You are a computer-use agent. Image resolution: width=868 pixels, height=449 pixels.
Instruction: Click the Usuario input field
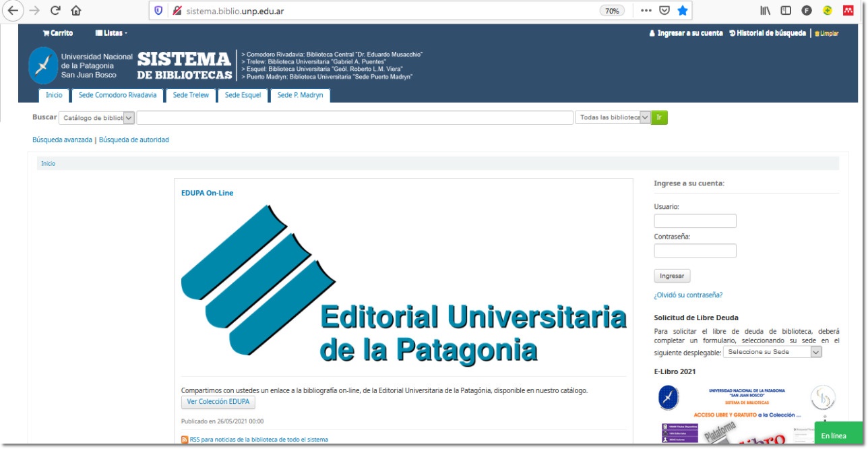[695, 221]
